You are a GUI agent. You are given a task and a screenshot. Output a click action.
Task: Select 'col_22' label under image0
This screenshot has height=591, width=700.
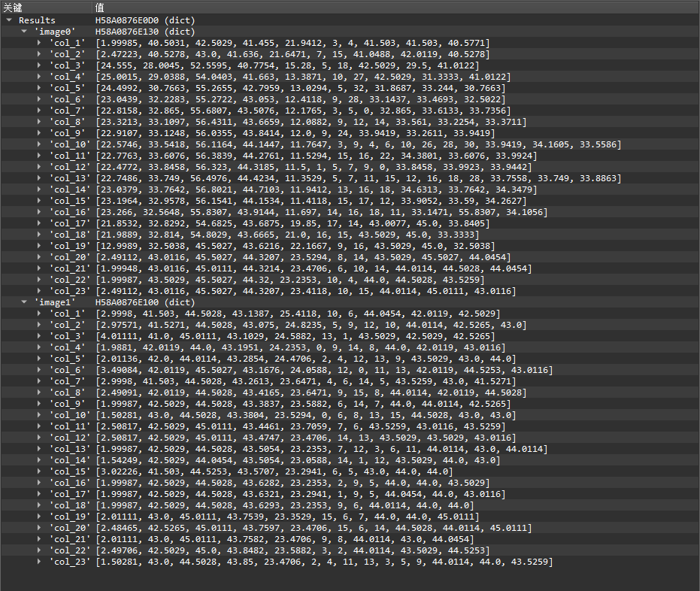70,280
